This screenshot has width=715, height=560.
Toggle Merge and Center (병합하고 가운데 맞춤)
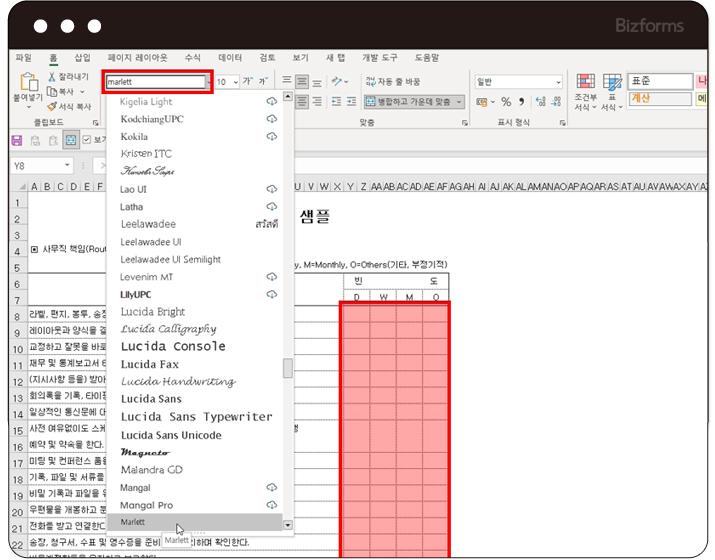tap(414, 102)
